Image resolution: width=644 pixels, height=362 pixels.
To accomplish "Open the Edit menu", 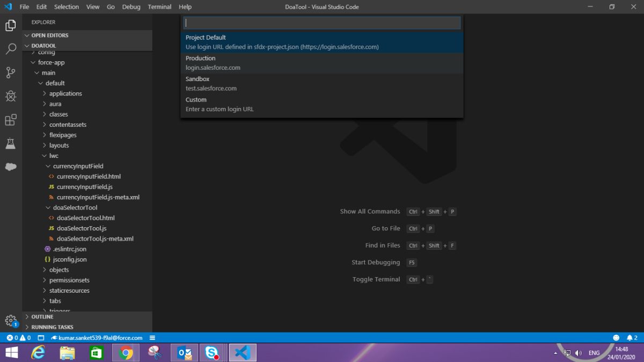I will pyautogui.click(x=42, y=7).
